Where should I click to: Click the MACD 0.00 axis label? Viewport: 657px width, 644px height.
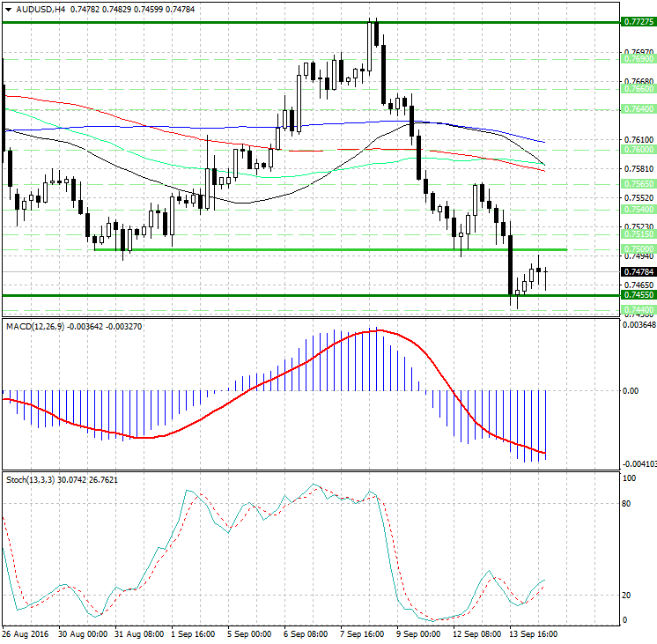[631, 390]
